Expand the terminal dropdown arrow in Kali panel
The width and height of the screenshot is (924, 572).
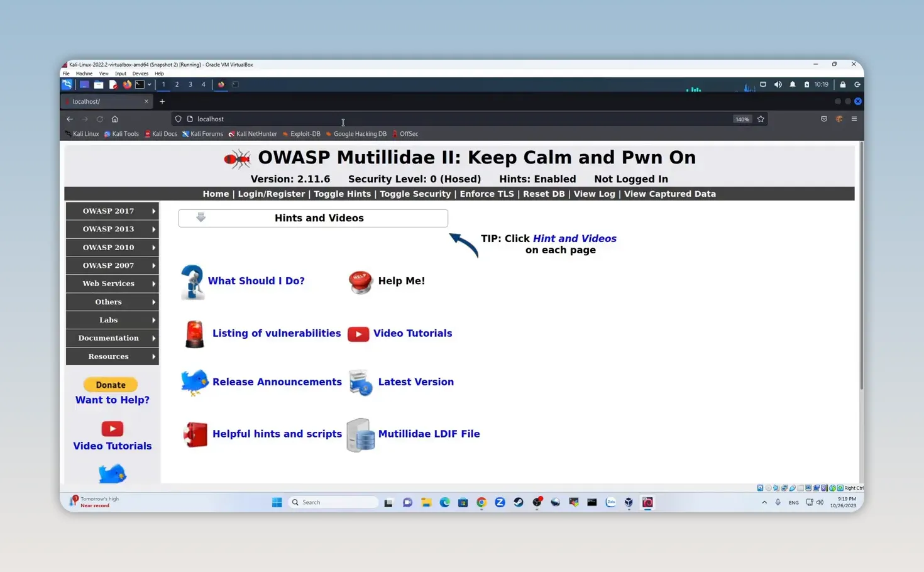[x=149, y=84]
